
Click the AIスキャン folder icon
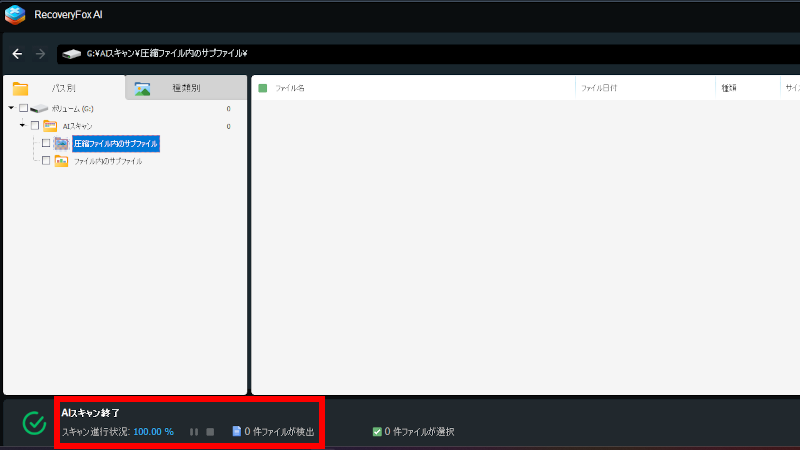tap(50, 126)
